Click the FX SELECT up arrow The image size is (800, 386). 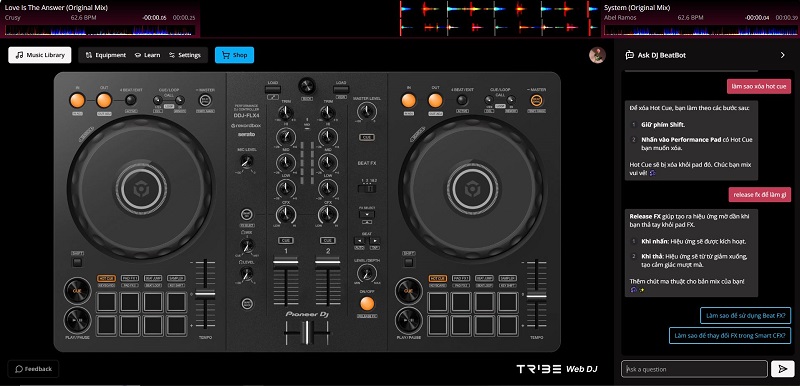tap(367, 222)
